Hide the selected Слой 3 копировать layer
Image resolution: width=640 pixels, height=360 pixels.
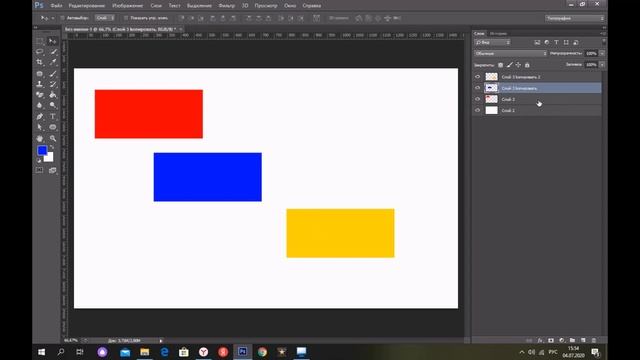point(478,88)
